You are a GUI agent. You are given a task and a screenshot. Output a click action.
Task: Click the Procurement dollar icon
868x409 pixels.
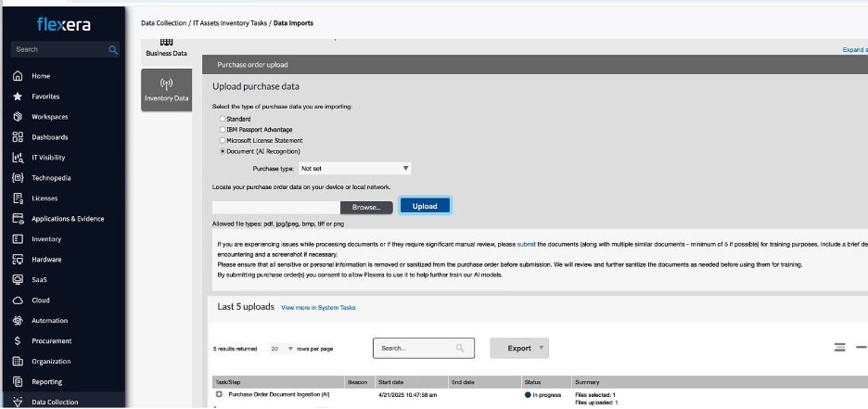(18, 341)
